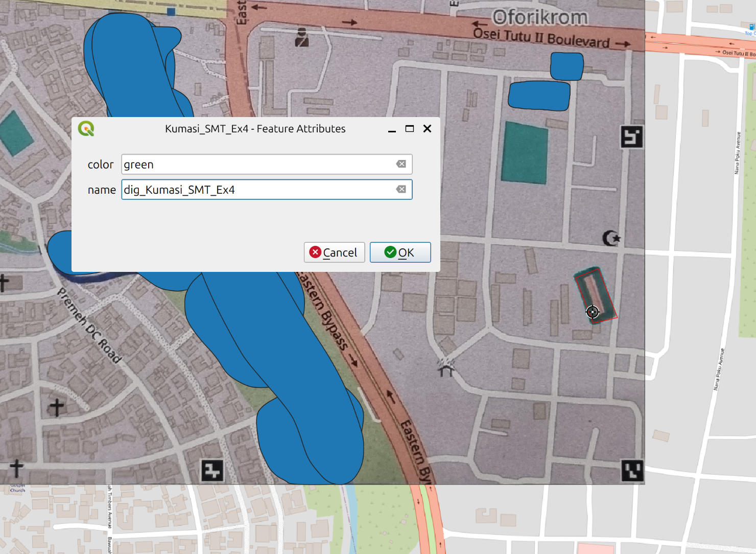Click the Oforikrom place label
The width and height of the screenshot is (756, 554).
[x=540, y=17]
